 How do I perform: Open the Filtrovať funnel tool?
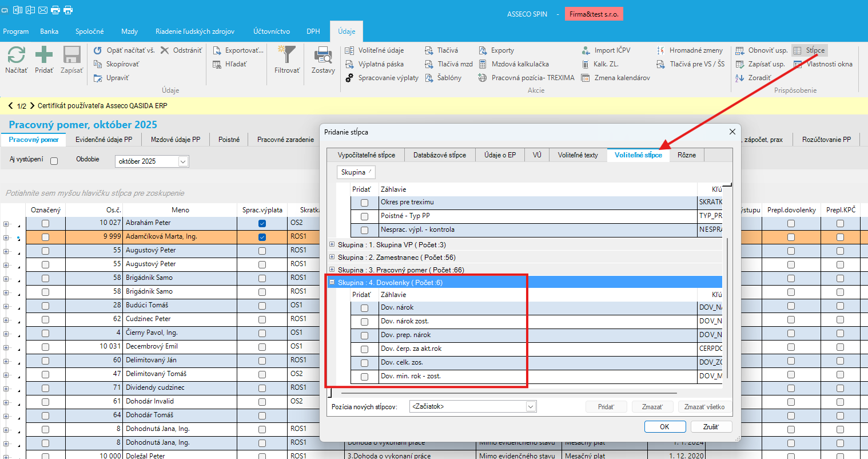(x=287, y=56)
